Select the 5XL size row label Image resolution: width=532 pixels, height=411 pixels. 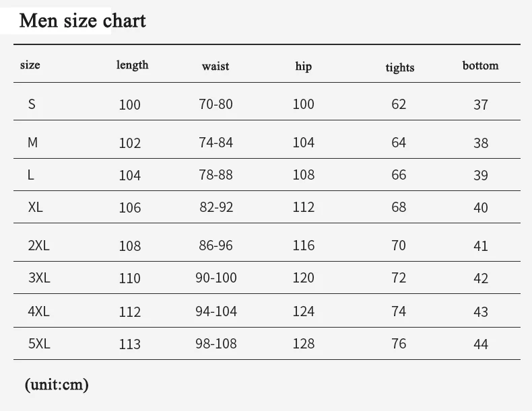39,344
